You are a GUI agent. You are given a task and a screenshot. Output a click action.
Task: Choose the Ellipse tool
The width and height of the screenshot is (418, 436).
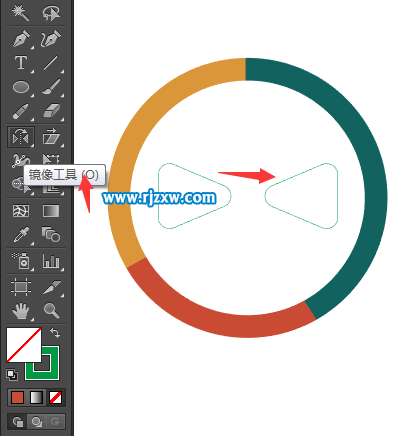[21, 87]
